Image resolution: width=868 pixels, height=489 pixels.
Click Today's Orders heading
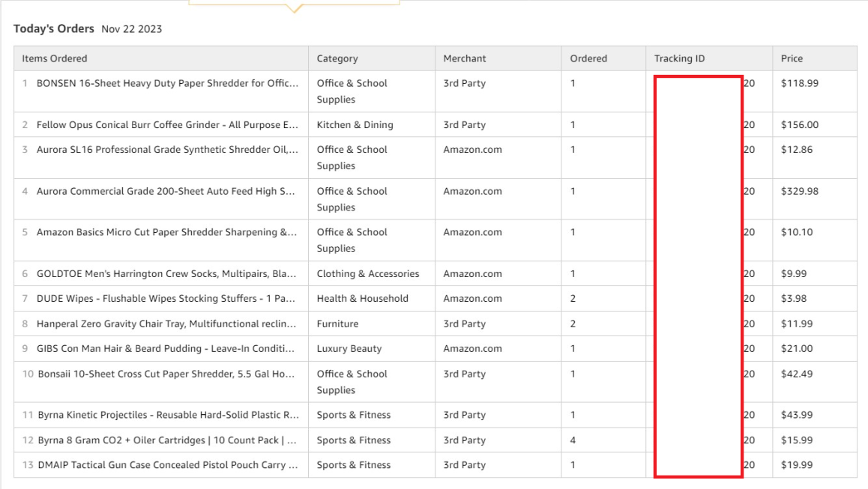54,28
